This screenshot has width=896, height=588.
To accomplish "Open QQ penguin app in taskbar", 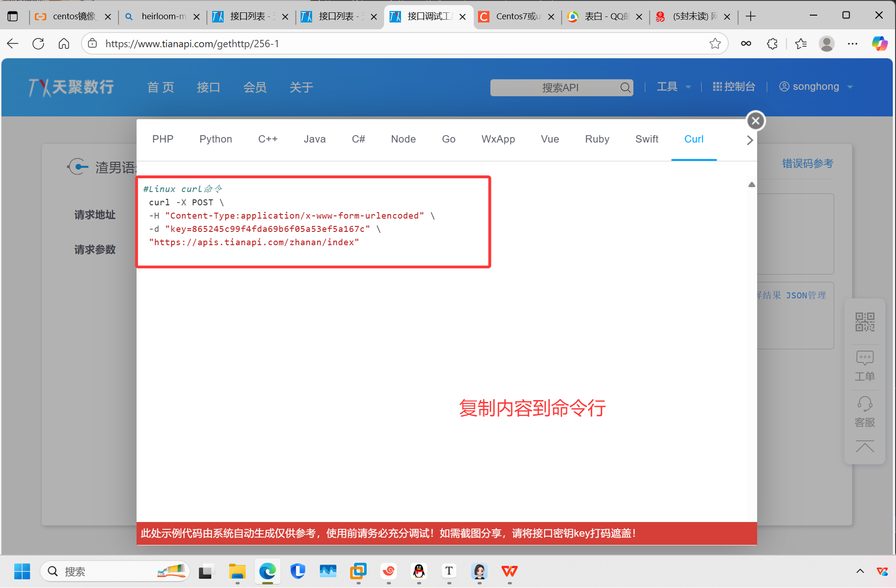I will coord(419,572).
